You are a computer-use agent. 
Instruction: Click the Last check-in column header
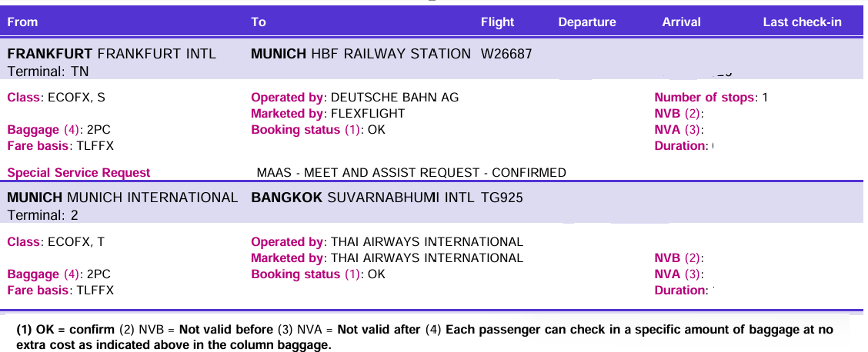(802, 22)
